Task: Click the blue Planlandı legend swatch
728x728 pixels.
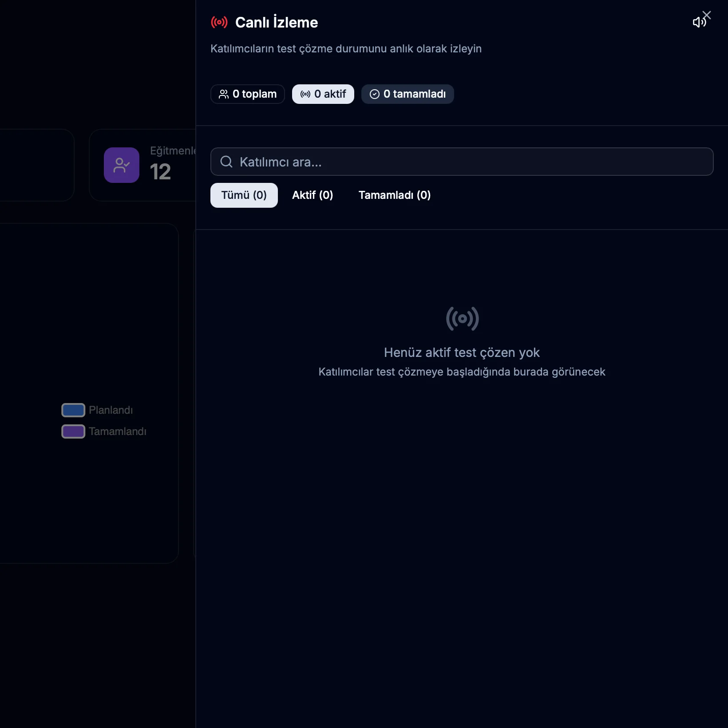Action: pyautogui.click(x=73, y=410)
